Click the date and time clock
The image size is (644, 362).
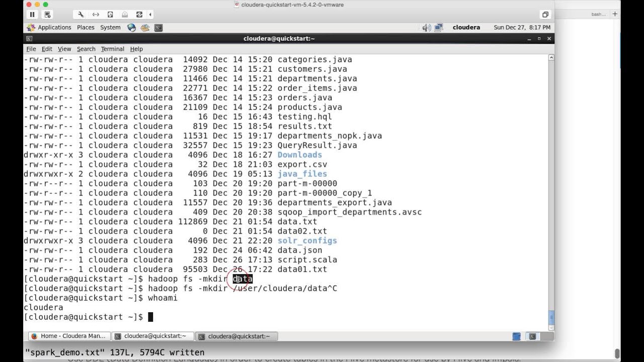[522, 28]
